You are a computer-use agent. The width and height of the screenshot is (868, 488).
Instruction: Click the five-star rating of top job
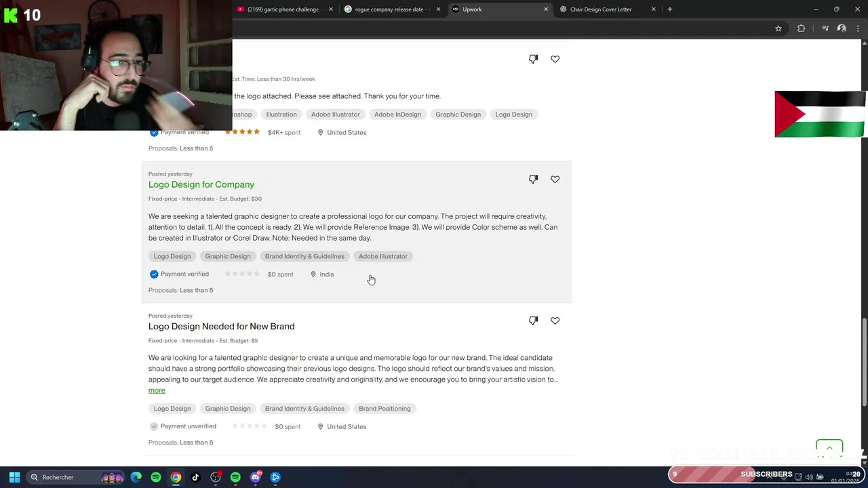click(x=242, y=132)
